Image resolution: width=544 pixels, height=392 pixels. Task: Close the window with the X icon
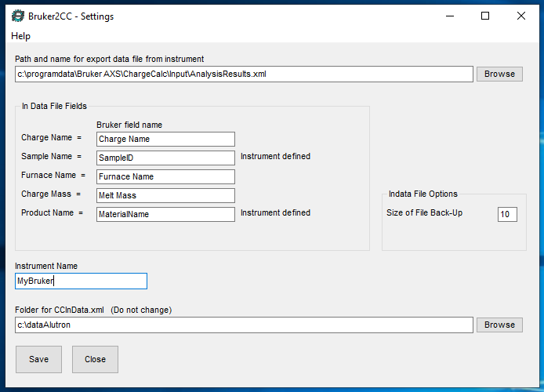[x=521, y=16]
